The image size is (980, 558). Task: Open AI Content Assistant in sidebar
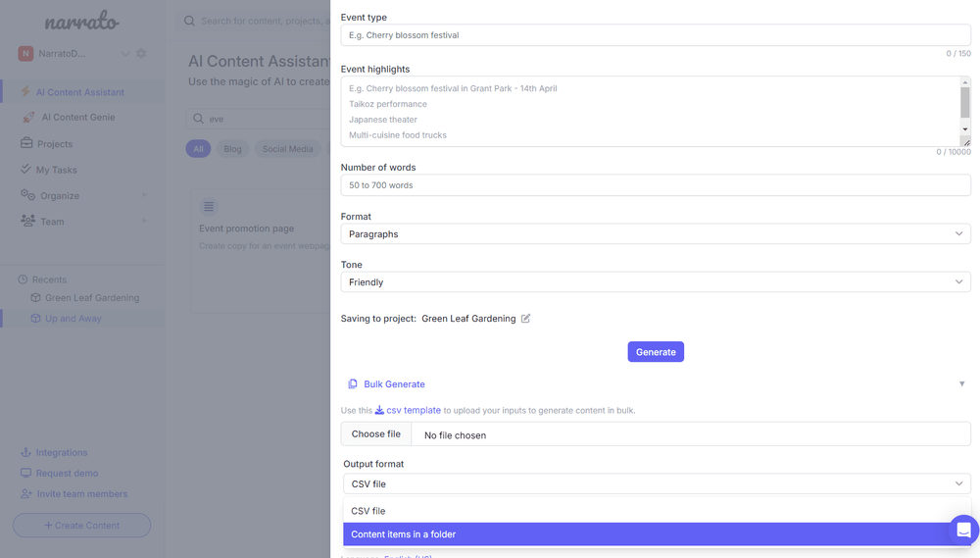(x=80, y=92)
